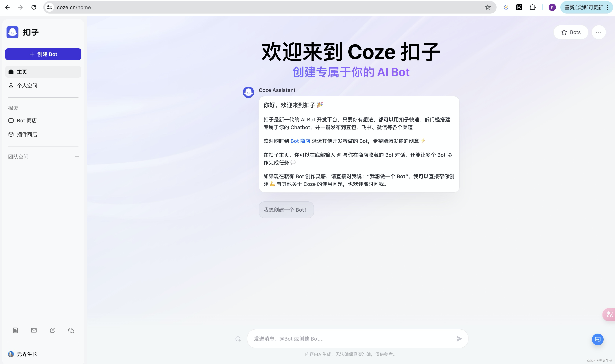
Task: Open the browser extensions puzzle icon
Action: point(532,7)
